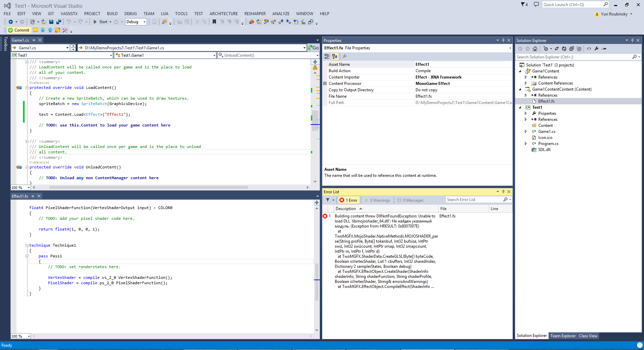The height and width of the screenshot is (350, 644).
Task: Click the green Commit button
Action: [x=19, y=30]
